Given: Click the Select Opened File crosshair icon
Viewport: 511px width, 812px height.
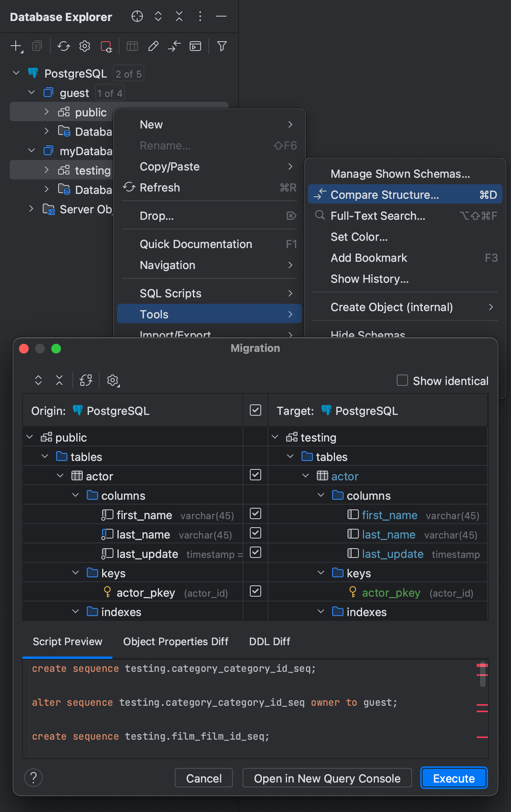Looking at the screenshot, I should (x=137, y=16).
